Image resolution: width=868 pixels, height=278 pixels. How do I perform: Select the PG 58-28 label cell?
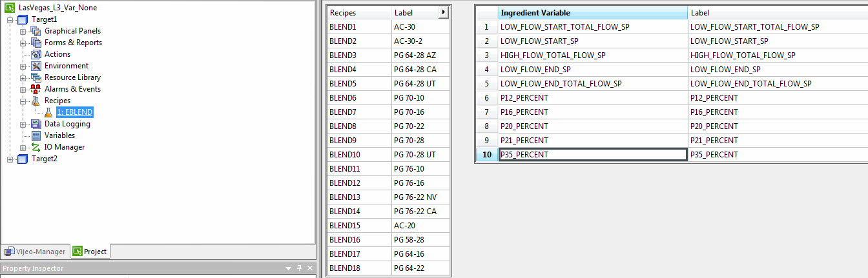point(420,240)
